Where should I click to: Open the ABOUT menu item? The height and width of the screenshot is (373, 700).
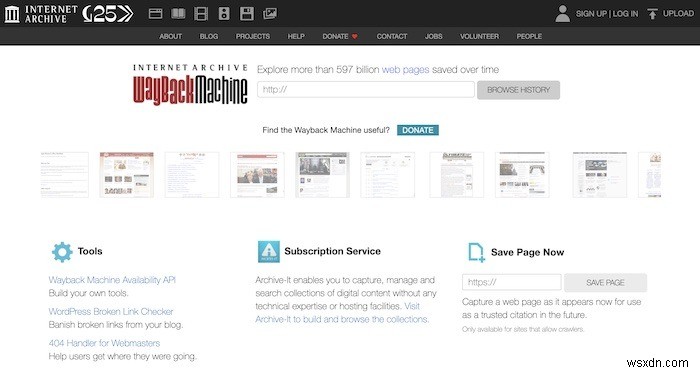point(171,36)
